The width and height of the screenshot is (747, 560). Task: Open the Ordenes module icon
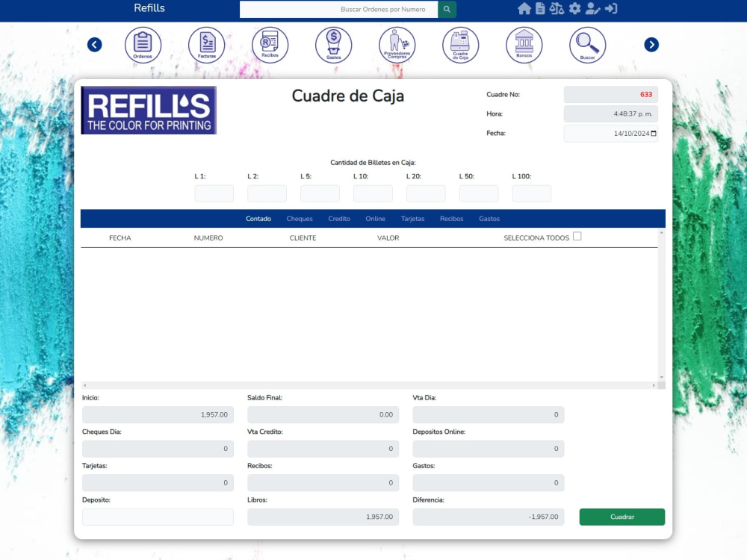pyautogui.click(x=143, y=45)
